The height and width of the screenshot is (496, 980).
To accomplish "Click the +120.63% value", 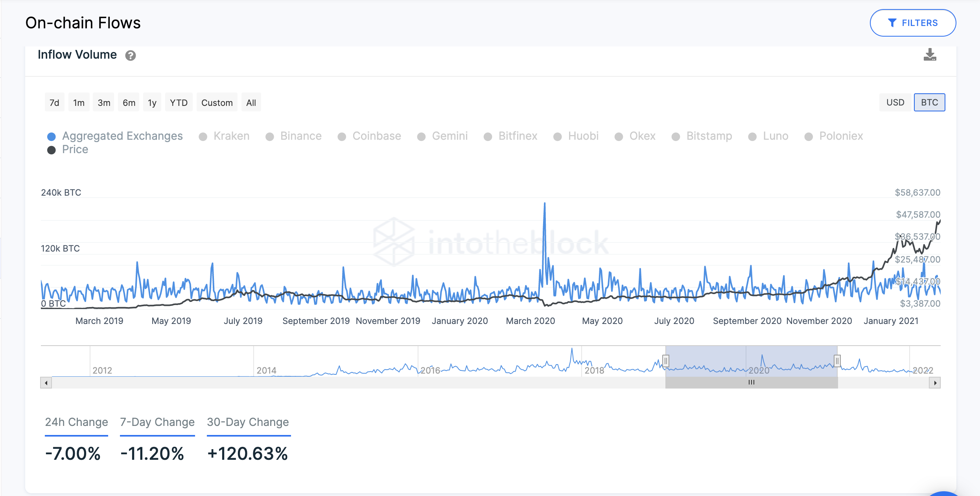I will (x=248, y=453).
